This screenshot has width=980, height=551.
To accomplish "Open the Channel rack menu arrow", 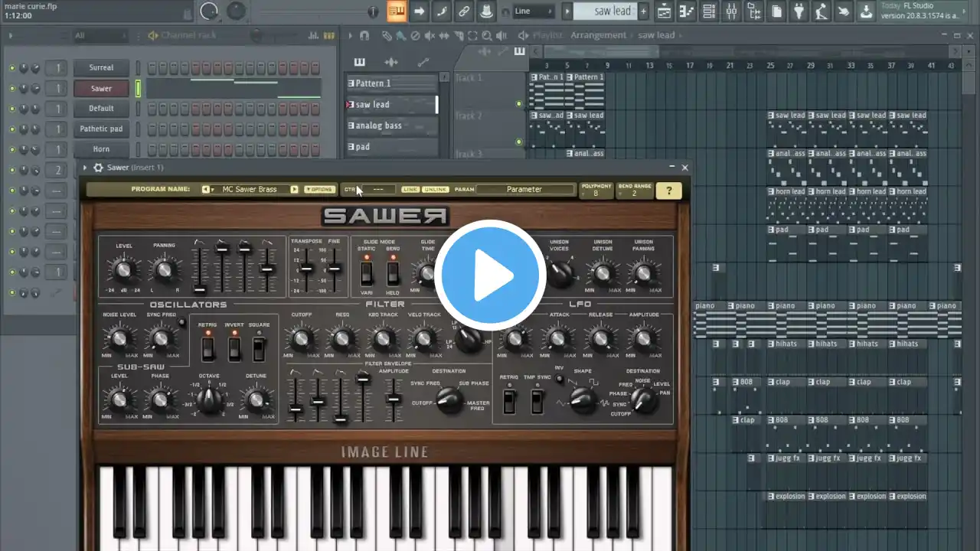I will coord(9,35).
